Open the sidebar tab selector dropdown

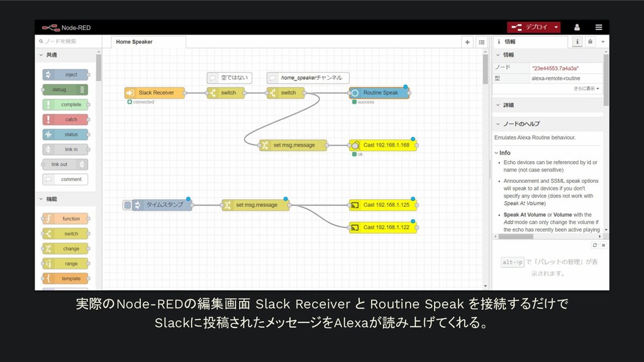(603, 41)
